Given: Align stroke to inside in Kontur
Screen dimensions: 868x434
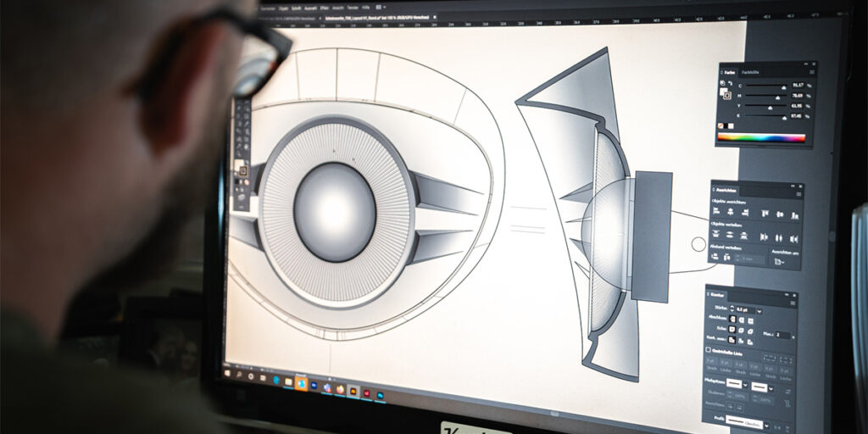Looking at the screenshot, I should coord(741,341).
